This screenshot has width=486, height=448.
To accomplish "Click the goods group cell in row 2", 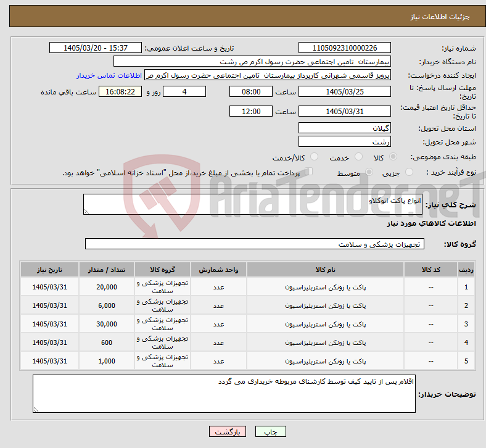I will tap(162, 305).
